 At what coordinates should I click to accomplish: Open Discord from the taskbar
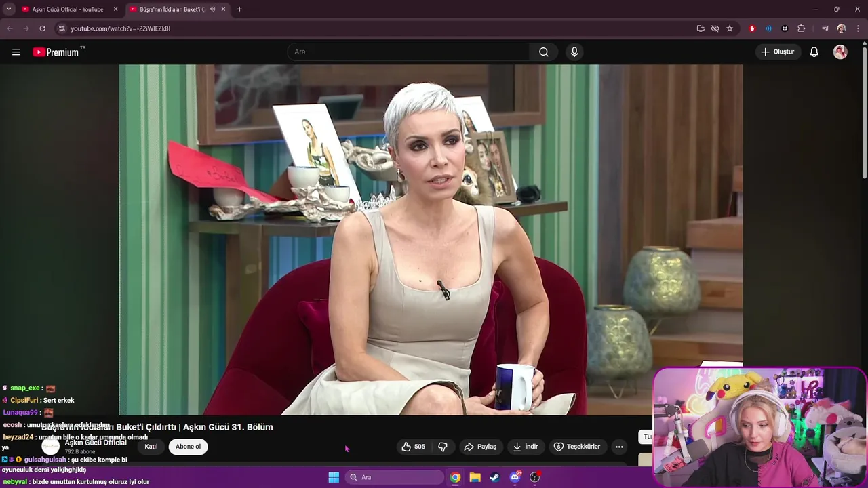[x=515, y=477]
